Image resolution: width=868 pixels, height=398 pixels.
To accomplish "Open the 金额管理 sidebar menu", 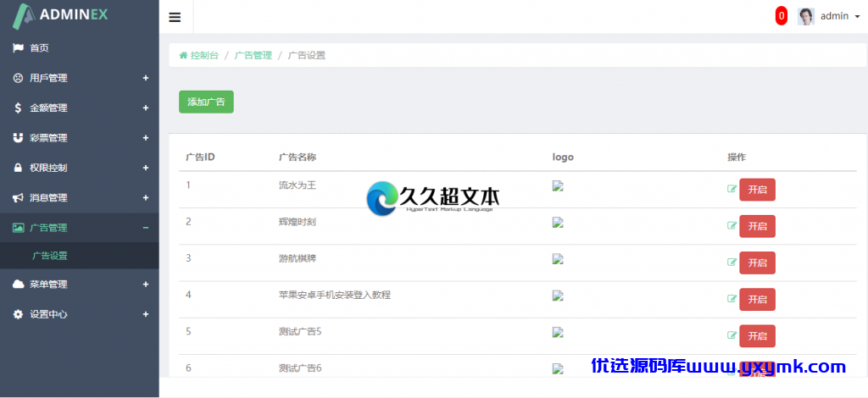I will click(x=79, y=108).
